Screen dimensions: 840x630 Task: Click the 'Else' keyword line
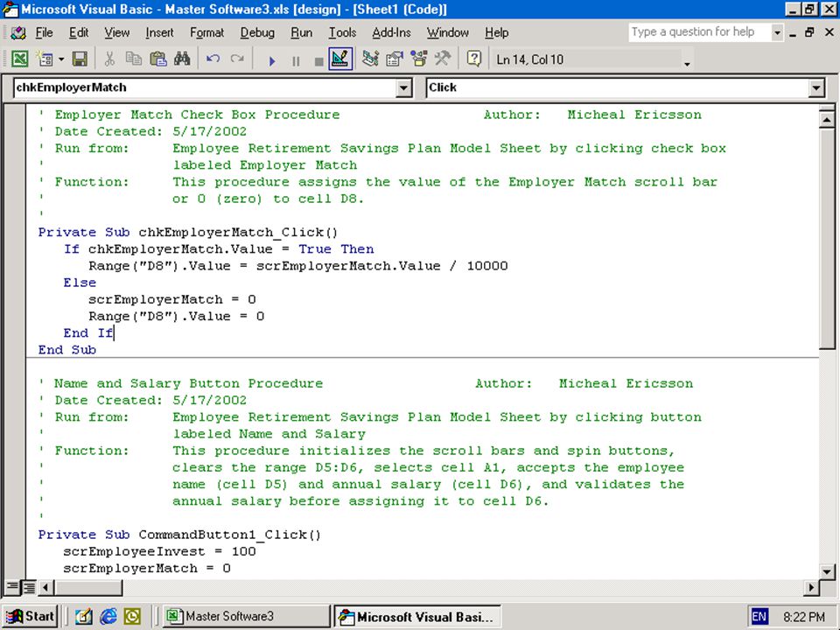80,283
